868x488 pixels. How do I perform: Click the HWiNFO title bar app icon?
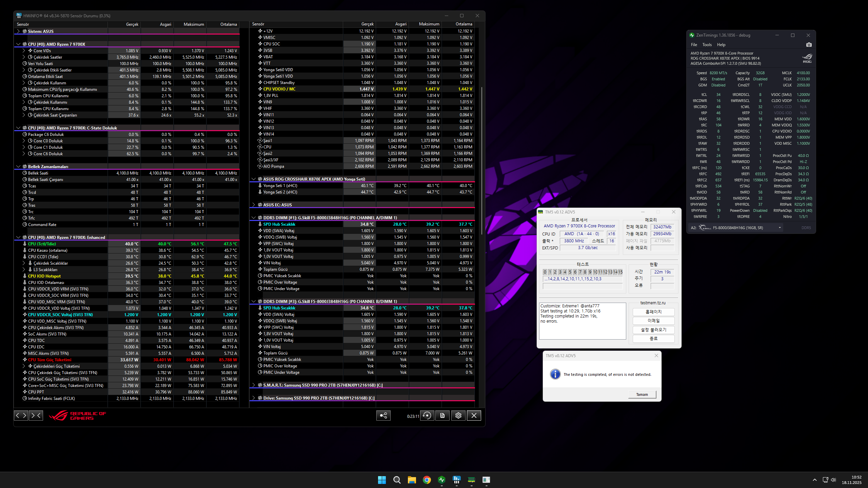(19, 16)
